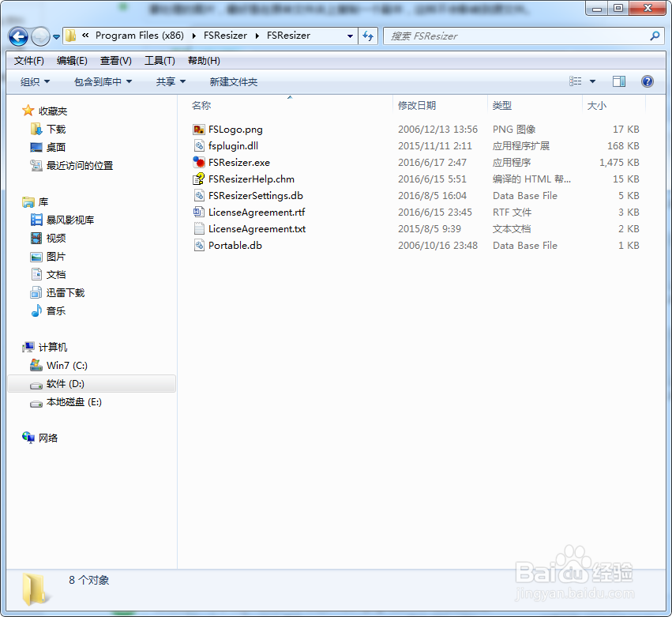
Task: Expand the 组织 dropdown
Action: (36, 82)
